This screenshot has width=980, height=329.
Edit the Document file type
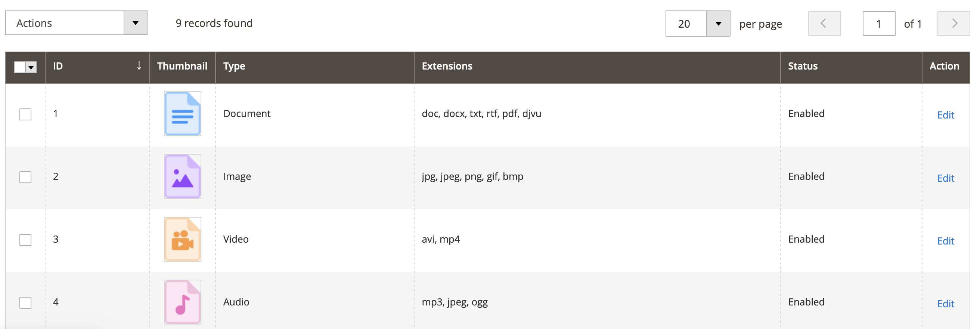click(x=945, y=115)
